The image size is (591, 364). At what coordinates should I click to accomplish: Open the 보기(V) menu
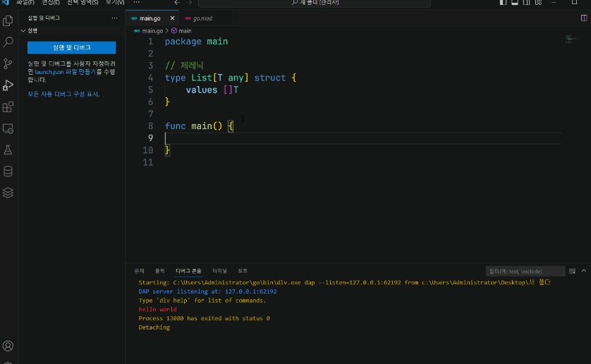115,2
